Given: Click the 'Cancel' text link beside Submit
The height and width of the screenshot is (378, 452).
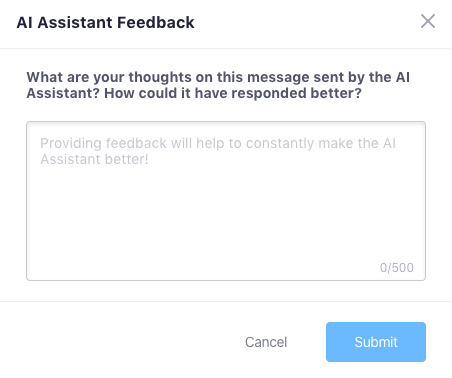Looking at the screenshot, I should 266,342.
